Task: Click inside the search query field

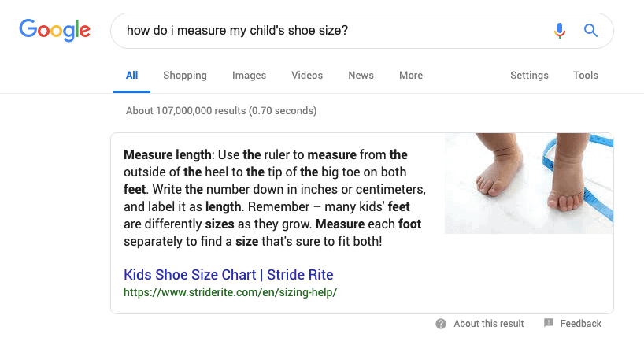Action: (x=331, y=31)
